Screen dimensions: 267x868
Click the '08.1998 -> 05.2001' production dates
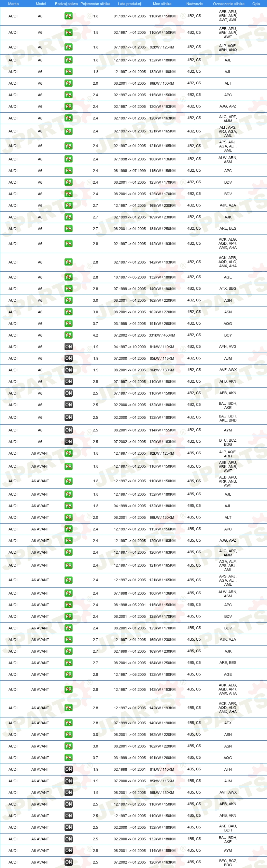coord(130,605)
